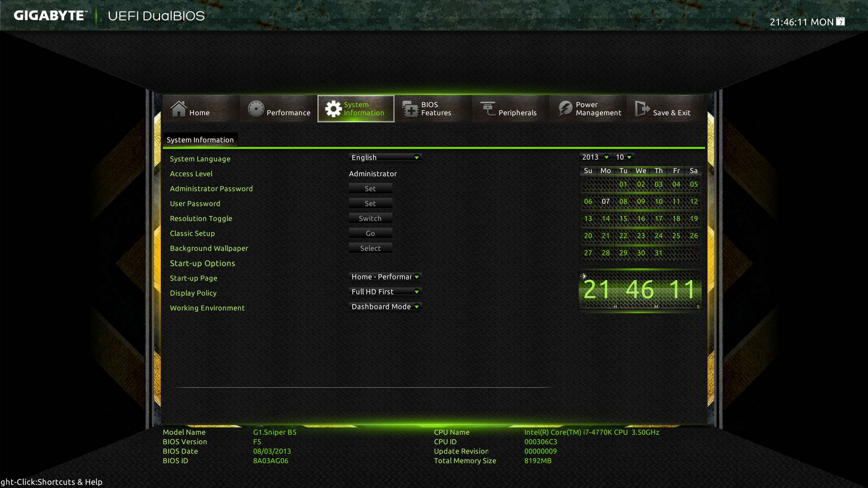Click Set for Administrator Password
Viewport: 868px width, 488px height.
coord(370,188)
